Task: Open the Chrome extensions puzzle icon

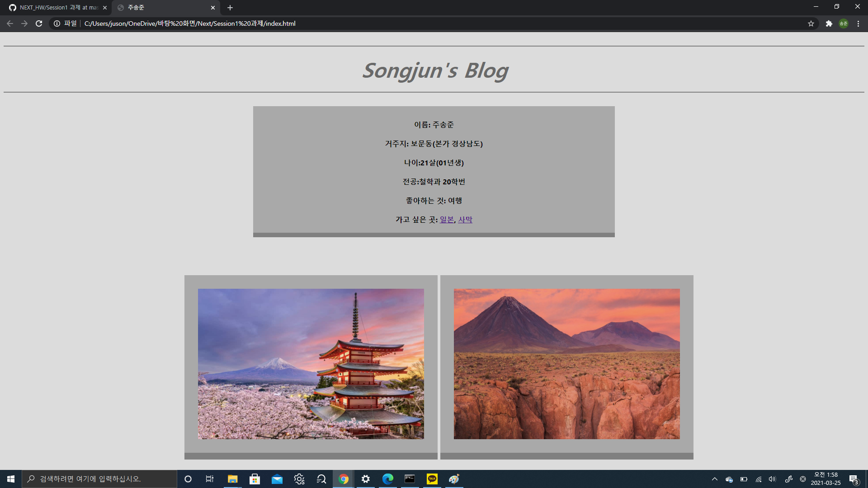Action: tap(829, 23)
